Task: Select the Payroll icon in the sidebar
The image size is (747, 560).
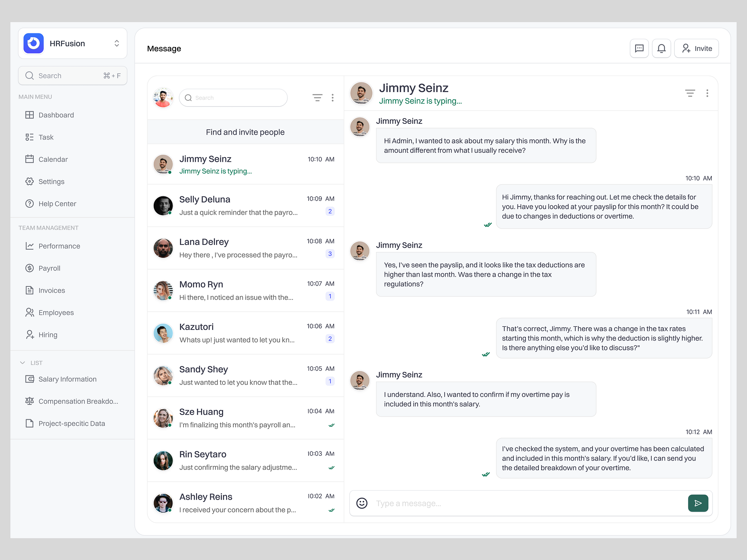Action: [30, 268]
